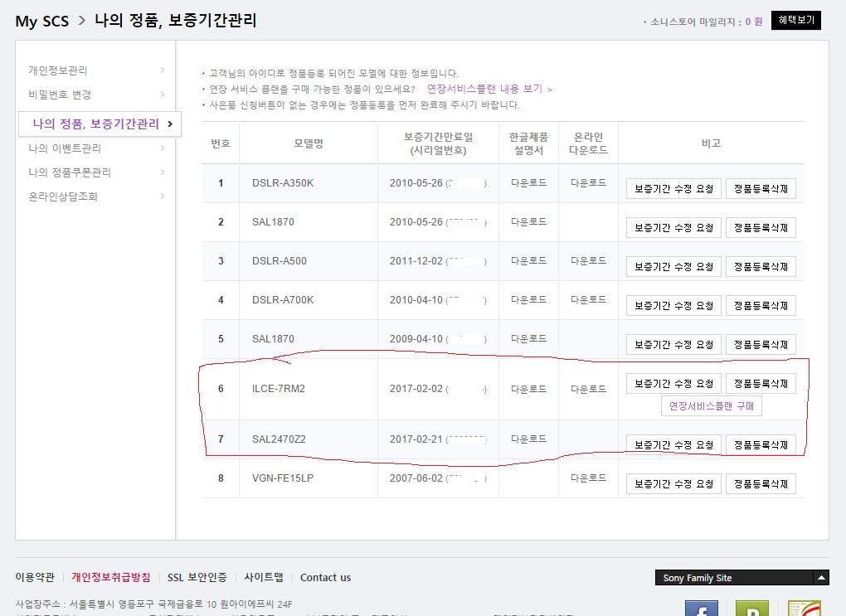Click the arrow next to 개인정보관리
This screenshot has width=846, height=616.
click(x=163, y=70)
